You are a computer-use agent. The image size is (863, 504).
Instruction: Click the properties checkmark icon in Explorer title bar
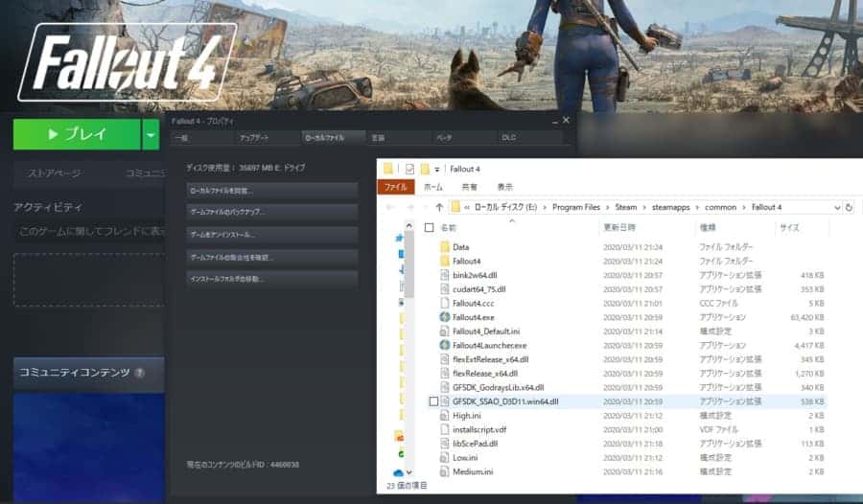(409, 169)
